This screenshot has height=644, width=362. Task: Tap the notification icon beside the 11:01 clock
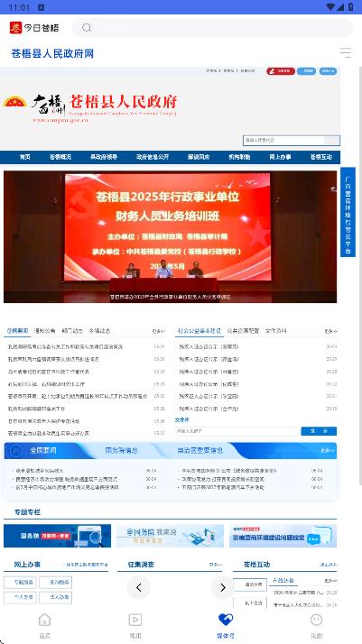pos(42,7)
